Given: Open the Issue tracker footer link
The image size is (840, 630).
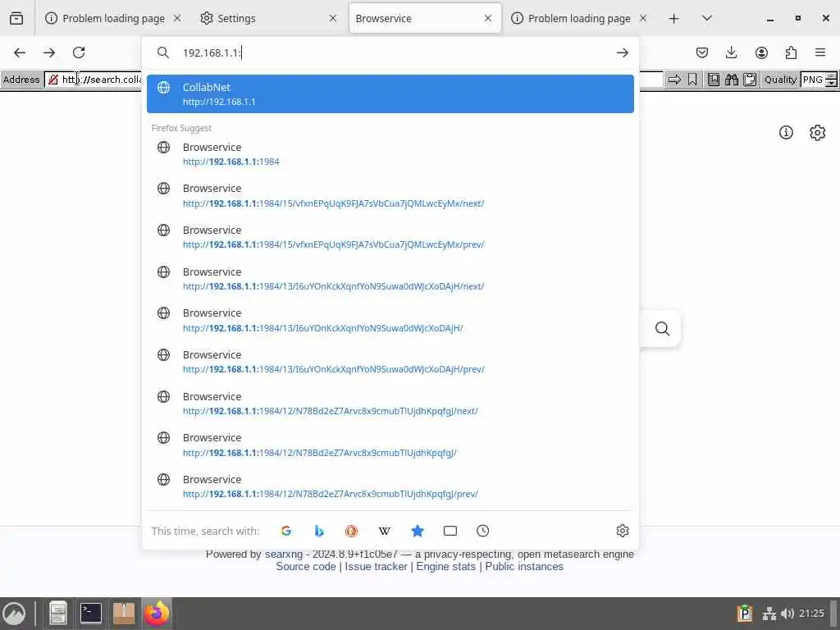Looking at the screenshot, I should tap(376, 566).
